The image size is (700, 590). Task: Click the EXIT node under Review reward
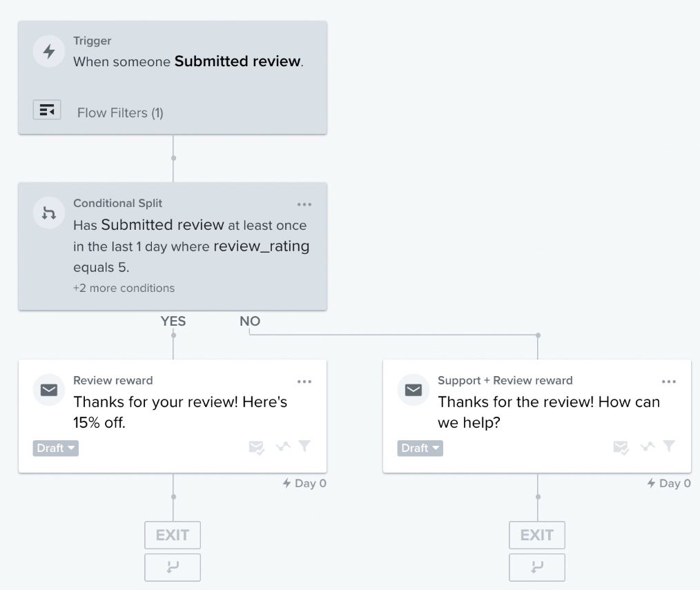[172, 535]
